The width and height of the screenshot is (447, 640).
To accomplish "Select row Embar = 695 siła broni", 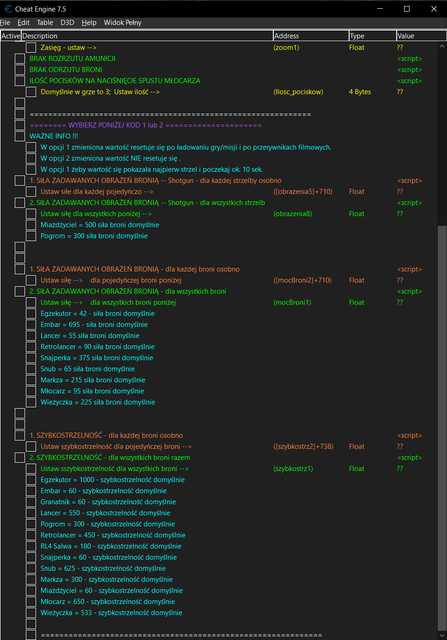I will coord(94,324).
